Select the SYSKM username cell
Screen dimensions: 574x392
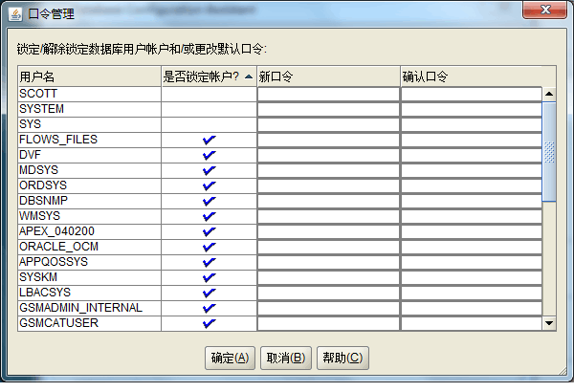(x=89, y=278)
